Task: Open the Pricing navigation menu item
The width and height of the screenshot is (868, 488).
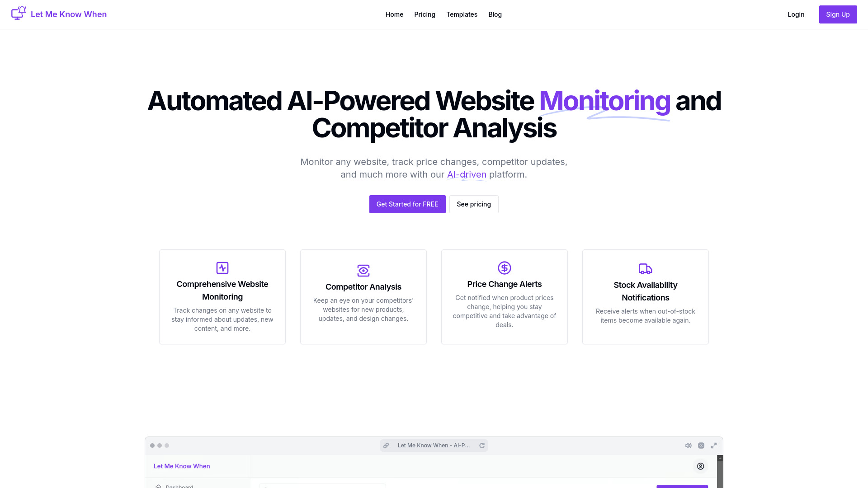Action: [x=425, y=14]
